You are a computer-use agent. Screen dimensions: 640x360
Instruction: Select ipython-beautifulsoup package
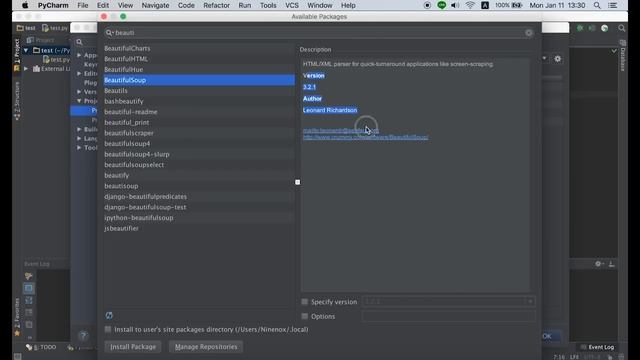pyautogui.click(x=199, y=218)
